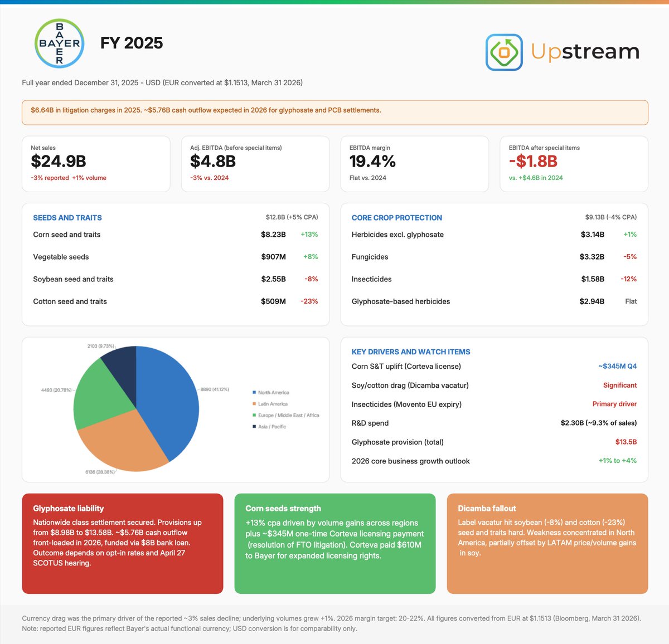Image resolution: width=669 pixels, height=644 pixels.
Task: Select the Vegetable seeds row label
Action: click(61, 257)
